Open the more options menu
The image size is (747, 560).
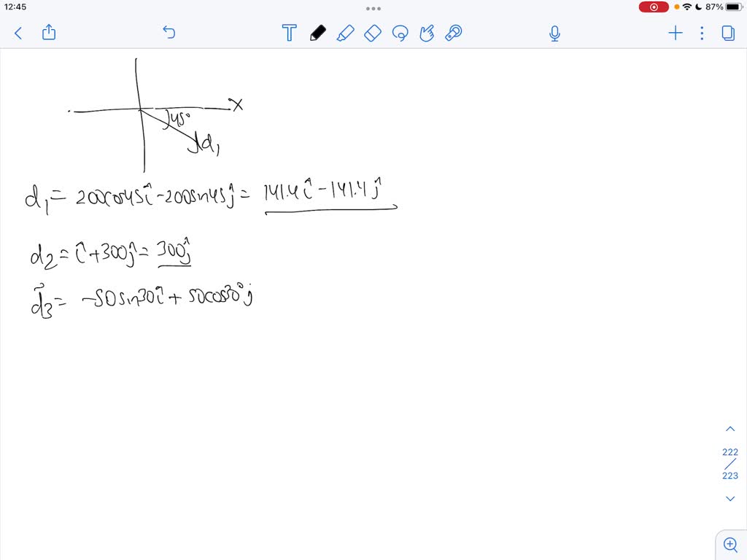[x=702, y=33]
